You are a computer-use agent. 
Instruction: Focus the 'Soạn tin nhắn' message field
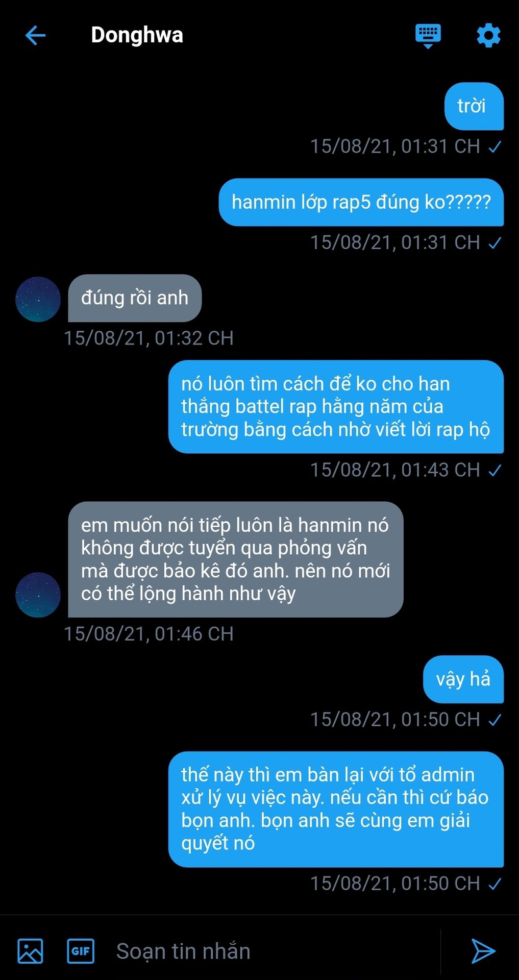tap(276, 951)
